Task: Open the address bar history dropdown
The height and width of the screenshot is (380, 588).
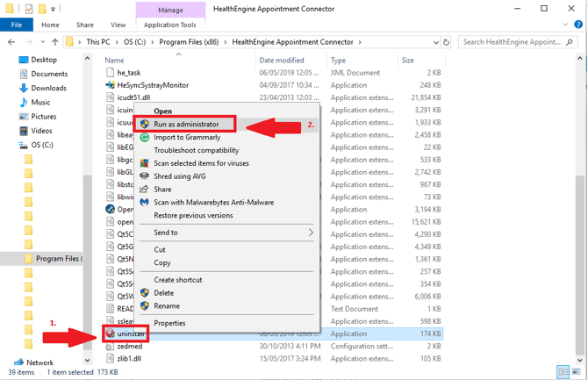Action: [x=434, y=41]
